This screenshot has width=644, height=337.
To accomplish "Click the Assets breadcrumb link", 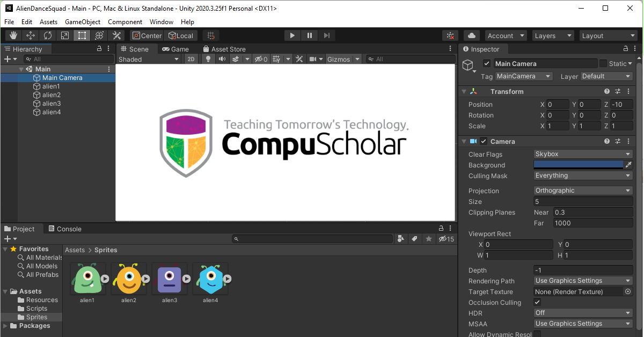I will pyautogui.click(x=75, y=250).
